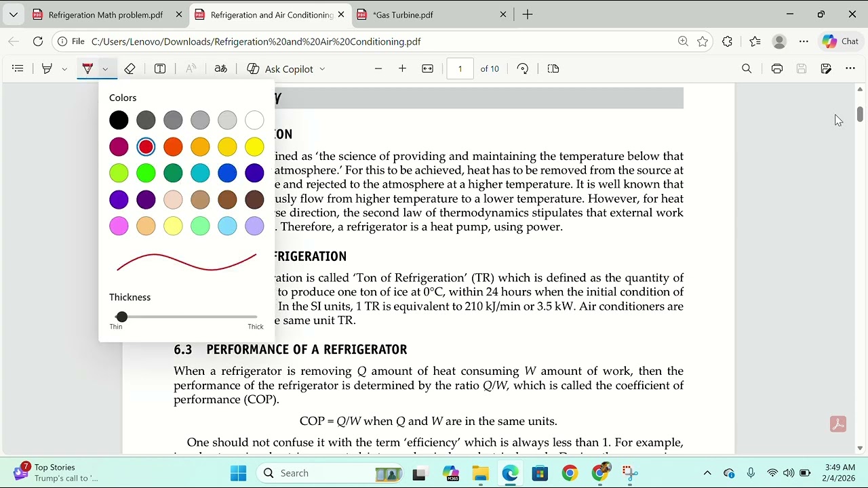Click the address bar zoom icon

click(x=683, y=41)
